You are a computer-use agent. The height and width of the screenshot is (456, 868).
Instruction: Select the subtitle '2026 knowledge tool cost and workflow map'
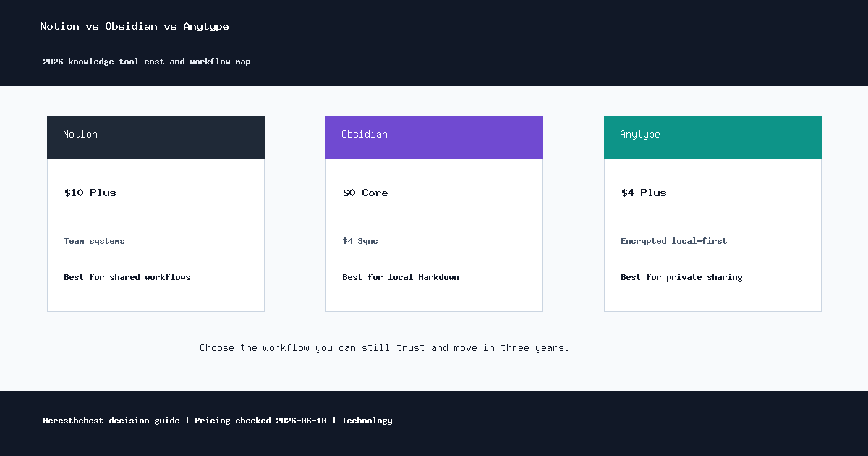(x=147, y=62)
